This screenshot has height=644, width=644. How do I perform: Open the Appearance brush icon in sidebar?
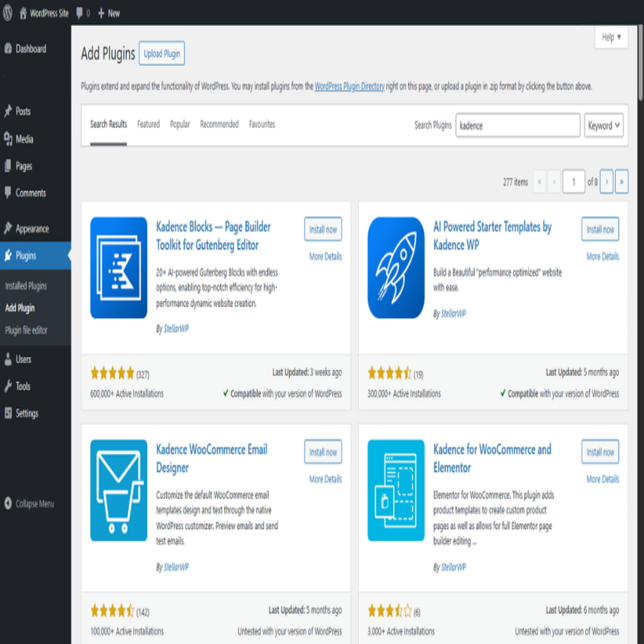8,228
